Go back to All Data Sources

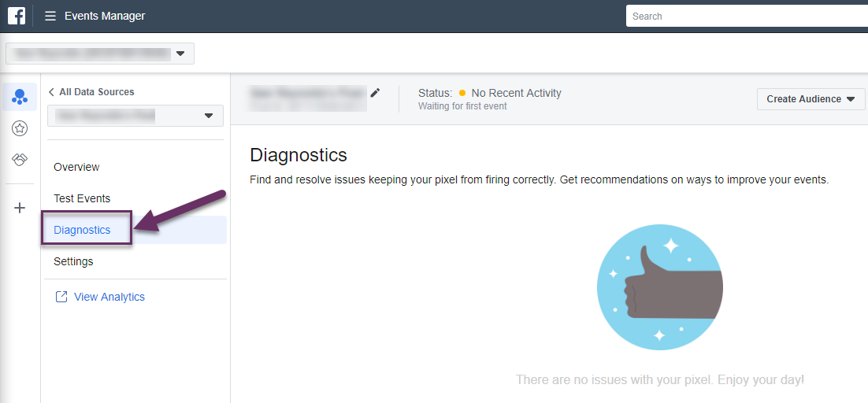[91, 92]
